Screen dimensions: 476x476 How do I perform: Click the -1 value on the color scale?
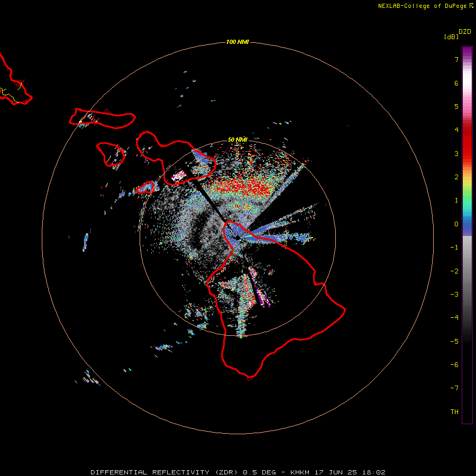[454, 248]
